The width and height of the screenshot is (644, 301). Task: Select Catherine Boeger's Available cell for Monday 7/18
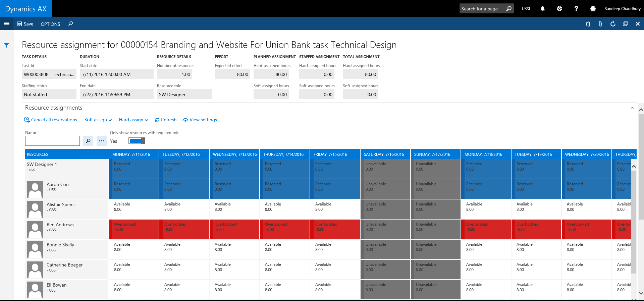click(486, 269)
